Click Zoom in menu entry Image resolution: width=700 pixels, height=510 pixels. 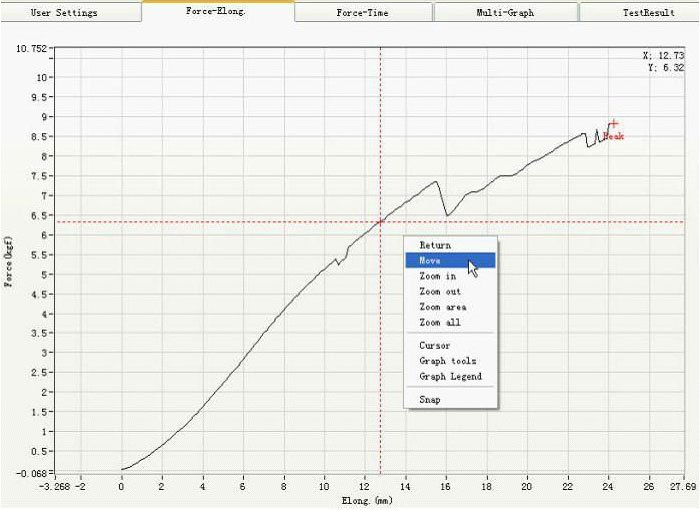(437, 276)
